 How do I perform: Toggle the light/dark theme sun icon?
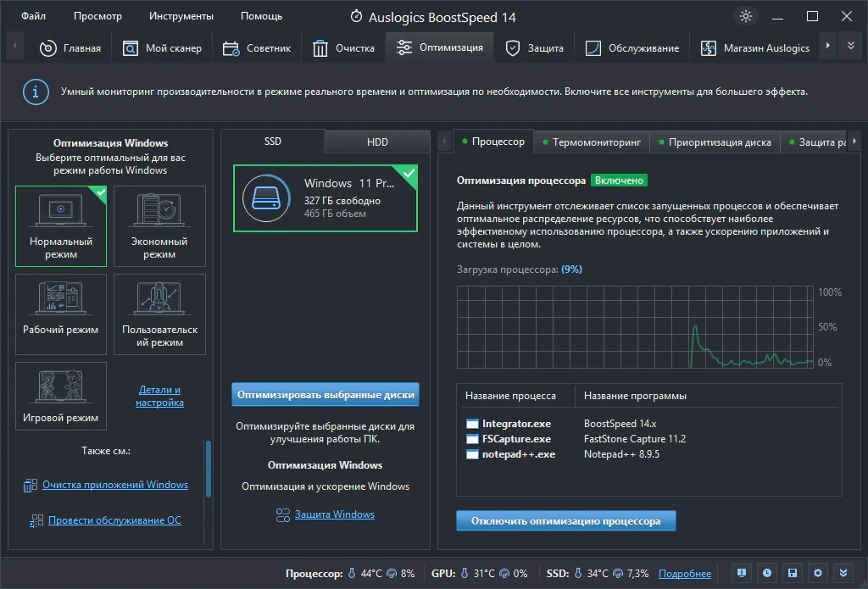(x=746, y=16)
